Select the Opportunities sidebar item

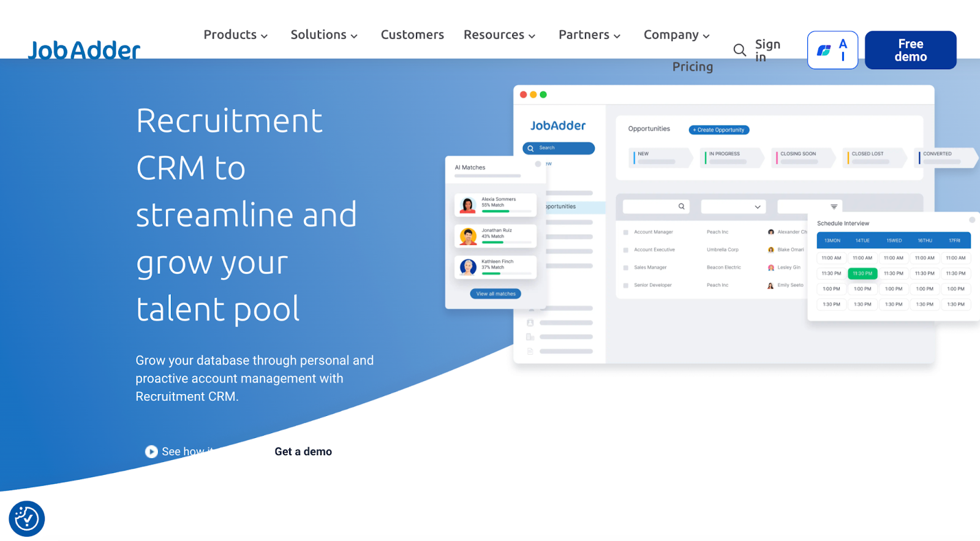pos(575,207)
